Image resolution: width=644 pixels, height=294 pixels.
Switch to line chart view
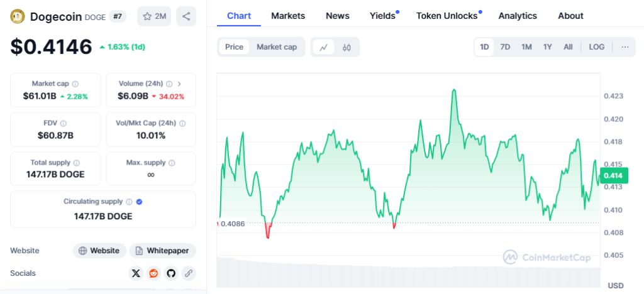[x=324, y=47]
